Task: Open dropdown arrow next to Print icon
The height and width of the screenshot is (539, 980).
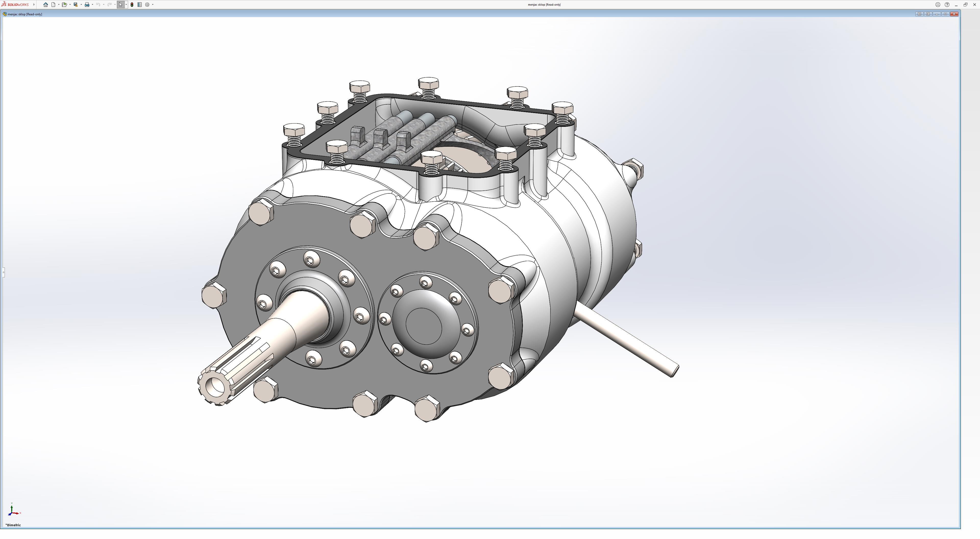Action: (x=92, y=5)
